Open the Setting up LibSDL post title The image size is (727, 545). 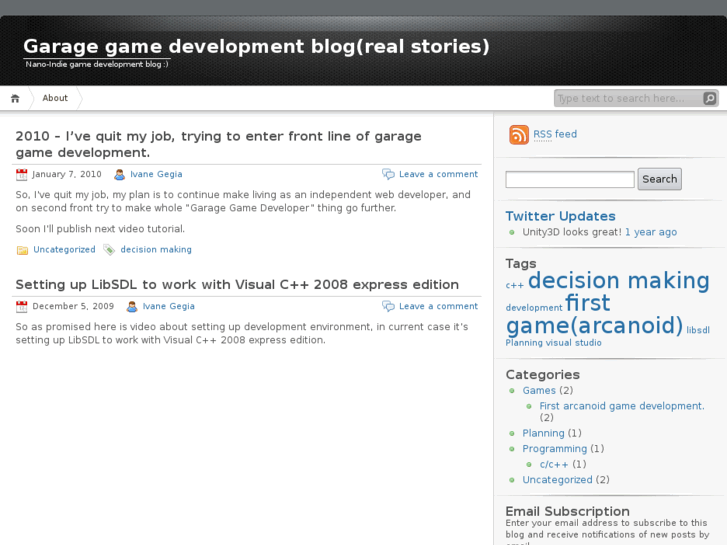pyautogui.click(x=237, y=284)
